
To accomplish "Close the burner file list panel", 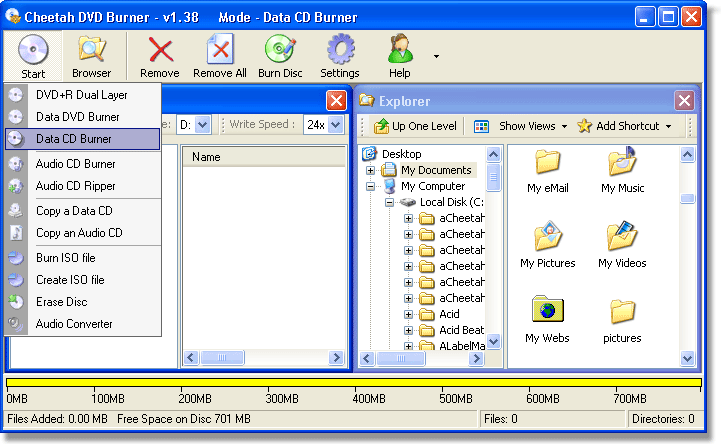I will [336, 101].
